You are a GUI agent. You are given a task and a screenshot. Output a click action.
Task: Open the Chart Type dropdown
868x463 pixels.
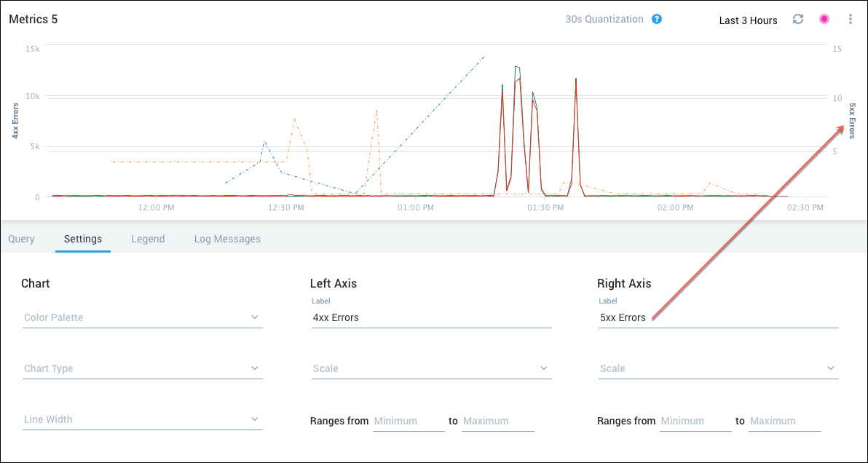pyautogui.click(x=143, y=368)
